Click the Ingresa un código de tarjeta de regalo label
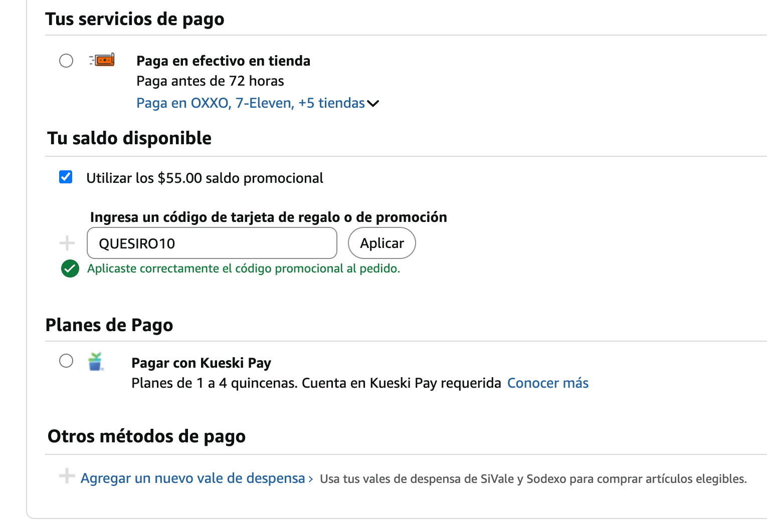767x532 pixels. (269, 217)
